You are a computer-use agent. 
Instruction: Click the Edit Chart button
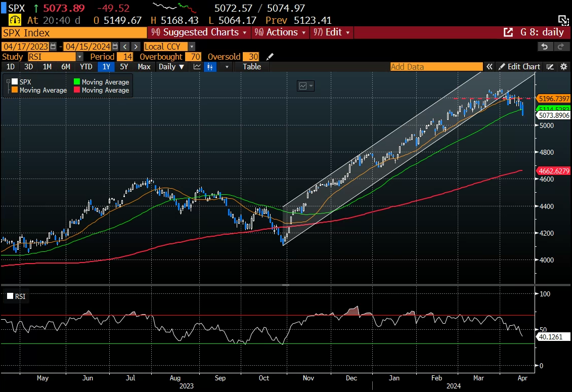pos(519,66)
